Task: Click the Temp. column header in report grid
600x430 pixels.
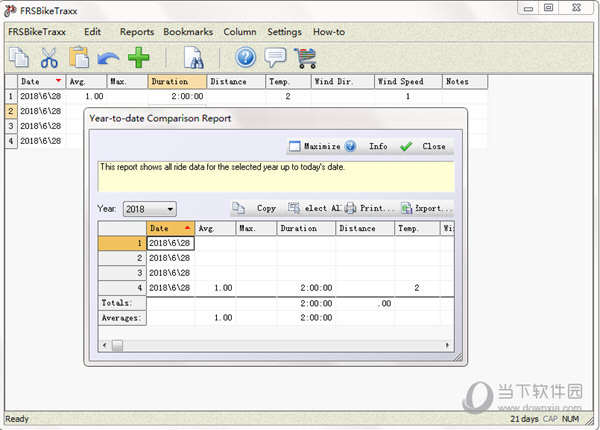Action: [x=417, y=228]
